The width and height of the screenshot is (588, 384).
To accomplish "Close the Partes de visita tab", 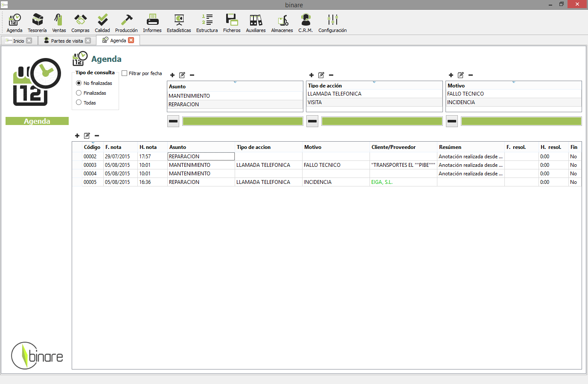I will [x=88, y=41].
